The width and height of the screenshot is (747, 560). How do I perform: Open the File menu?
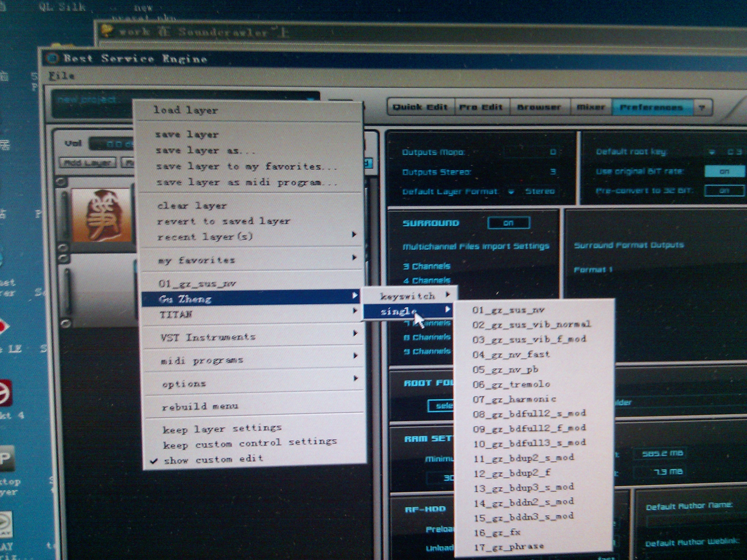[x=61, y=75]
